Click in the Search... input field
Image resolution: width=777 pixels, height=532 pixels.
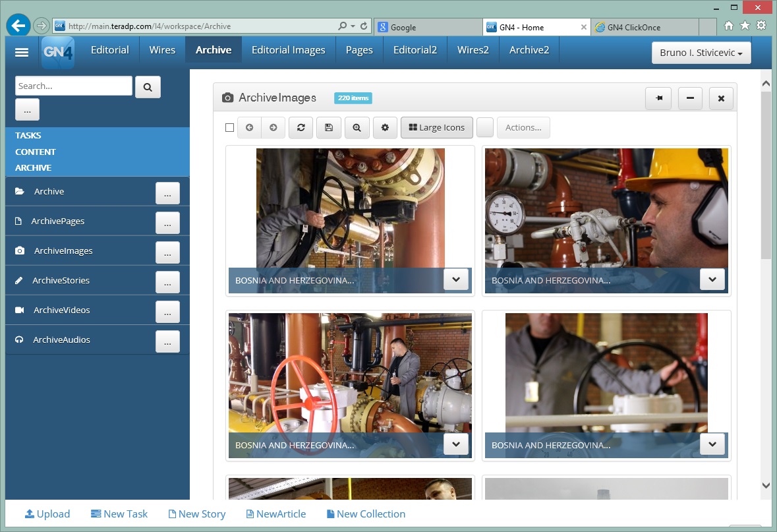[74, 86]
